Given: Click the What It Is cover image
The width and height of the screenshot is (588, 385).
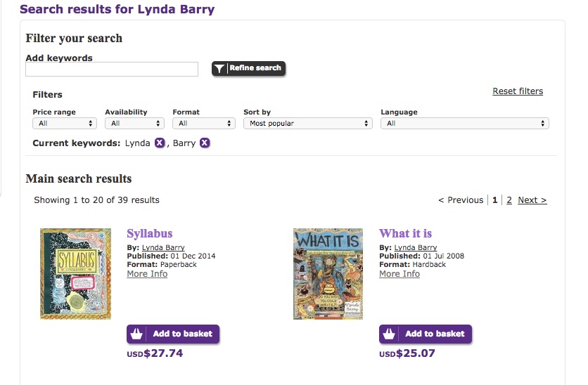Looking at the screenshot, I should click(x=328, y=273).
